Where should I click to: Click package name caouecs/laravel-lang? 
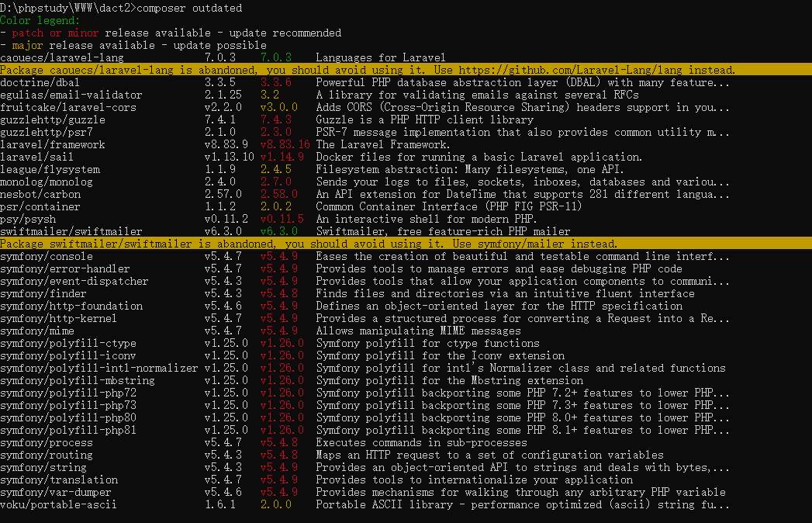[62, 57]
